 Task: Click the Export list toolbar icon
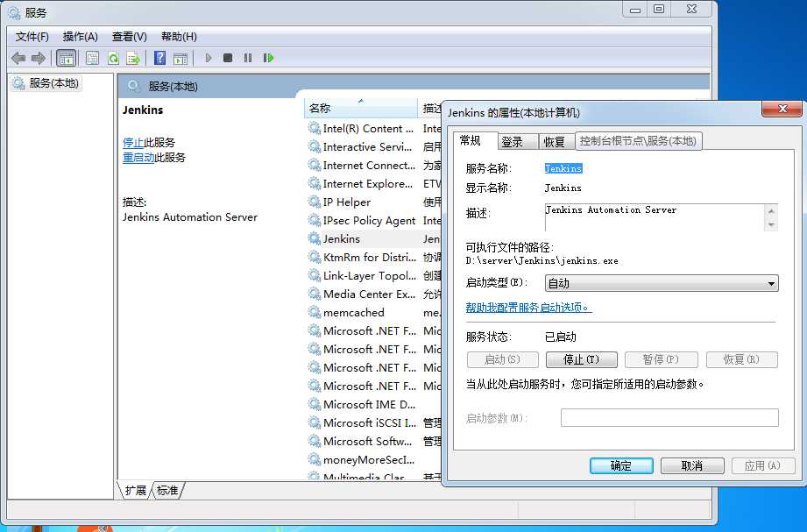[x=133, y=58]
